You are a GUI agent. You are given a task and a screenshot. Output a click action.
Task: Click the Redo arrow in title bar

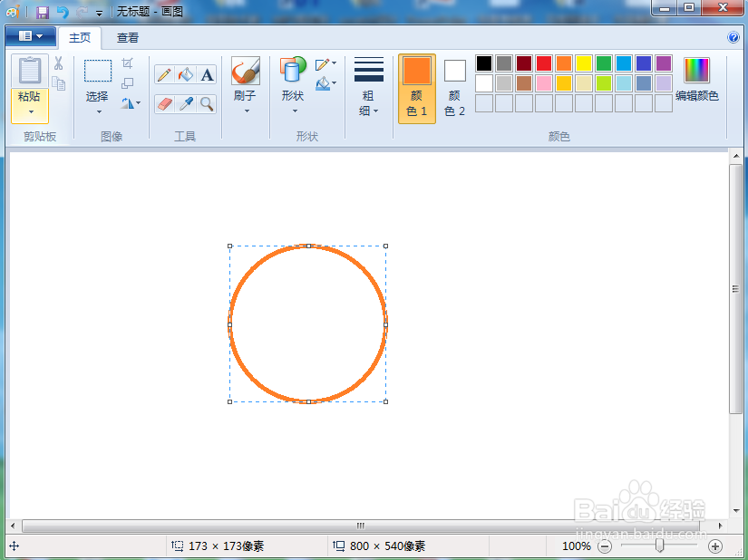coord(82,12)
